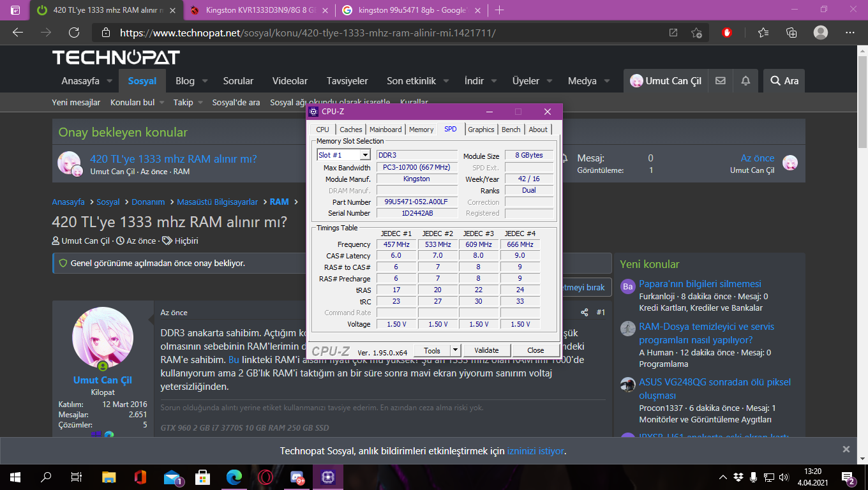The height and width of the screenshot is (490, 868).
Task: Open the Dropbox tray icon
Action: pos(738,477)
